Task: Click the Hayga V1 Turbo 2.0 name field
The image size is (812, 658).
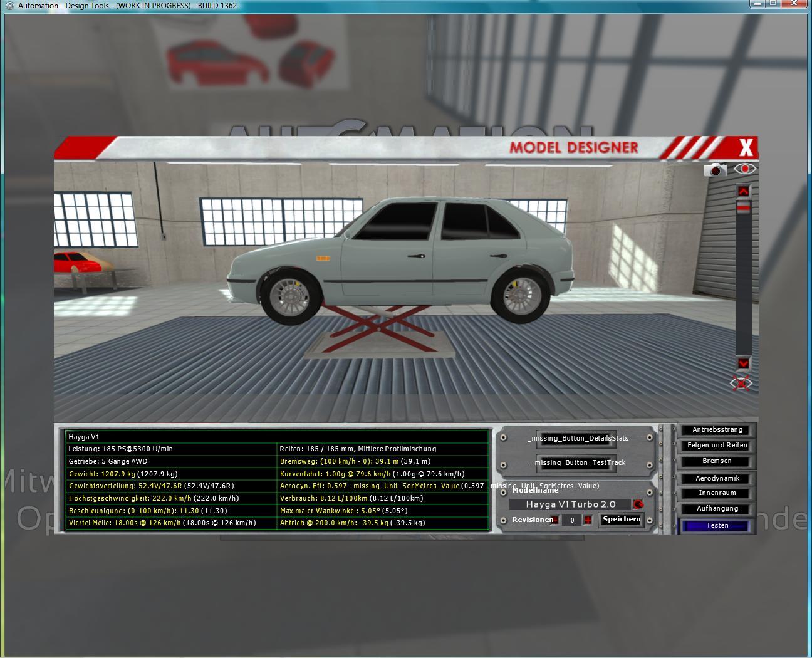Action: (570, 504)
